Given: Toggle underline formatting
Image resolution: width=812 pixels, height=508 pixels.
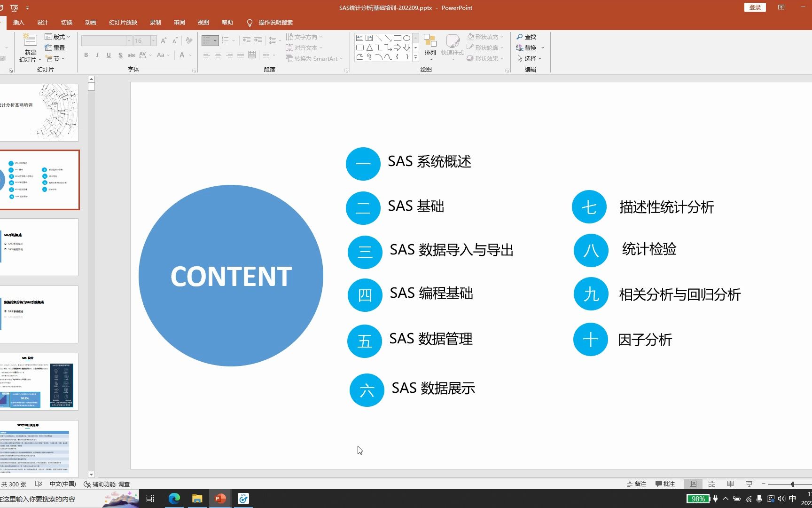Looking at the screenshot, I should coord(109,55).
